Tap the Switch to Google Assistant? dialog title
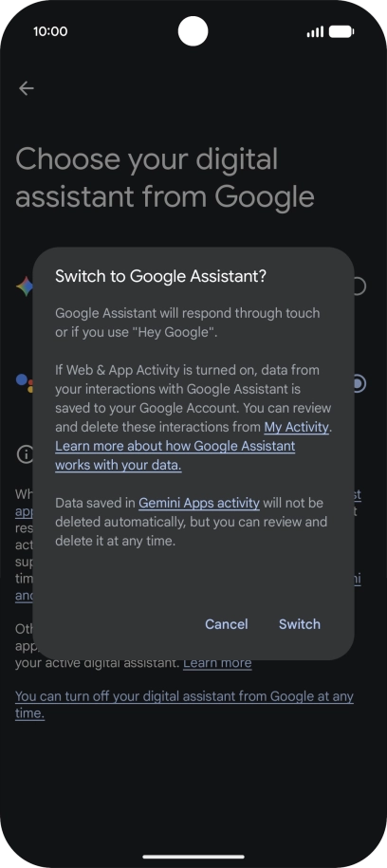Viewport: 387px width, 868px height. [x=160, y=276]
